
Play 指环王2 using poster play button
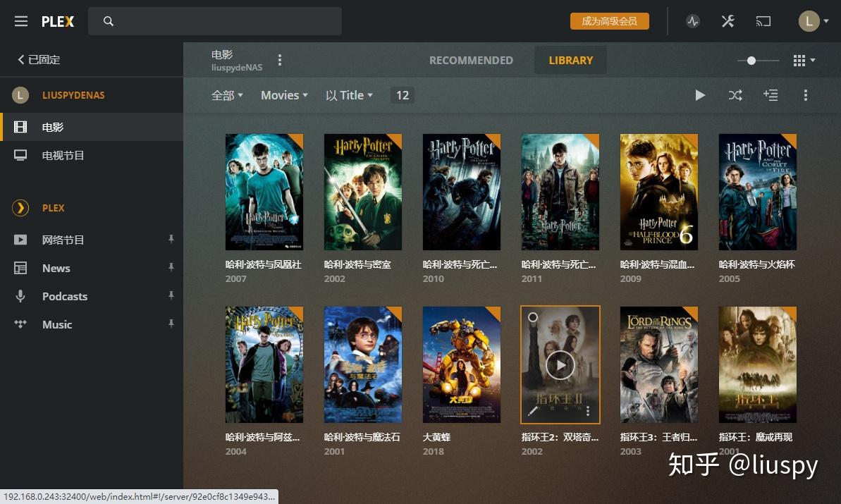click(560, 366)
